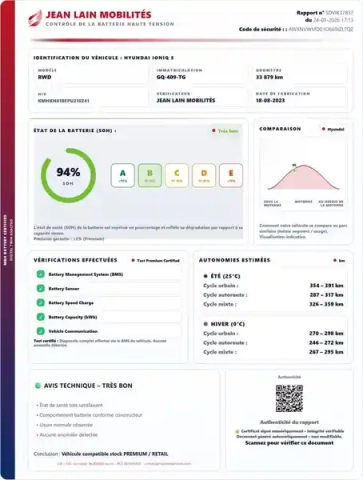Click the winter highway range '246 – 272 km'

[x=326, y=343]
